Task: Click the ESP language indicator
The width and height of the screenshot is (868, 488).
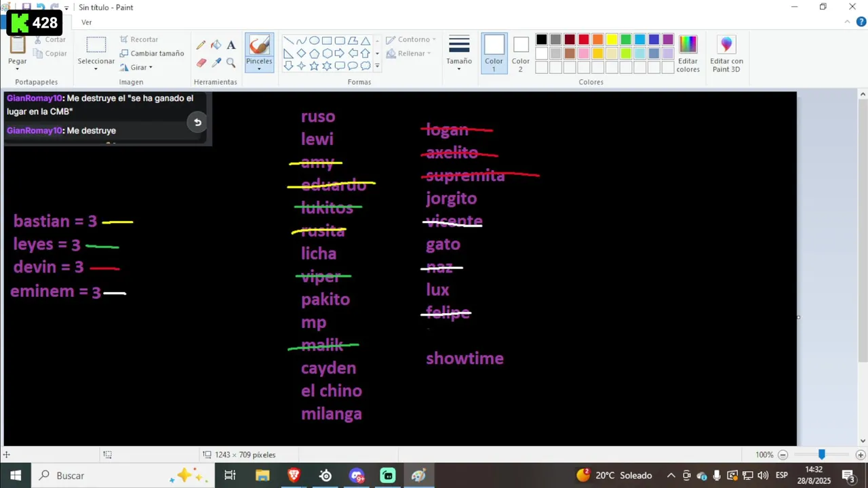Action: pos(781,476)
